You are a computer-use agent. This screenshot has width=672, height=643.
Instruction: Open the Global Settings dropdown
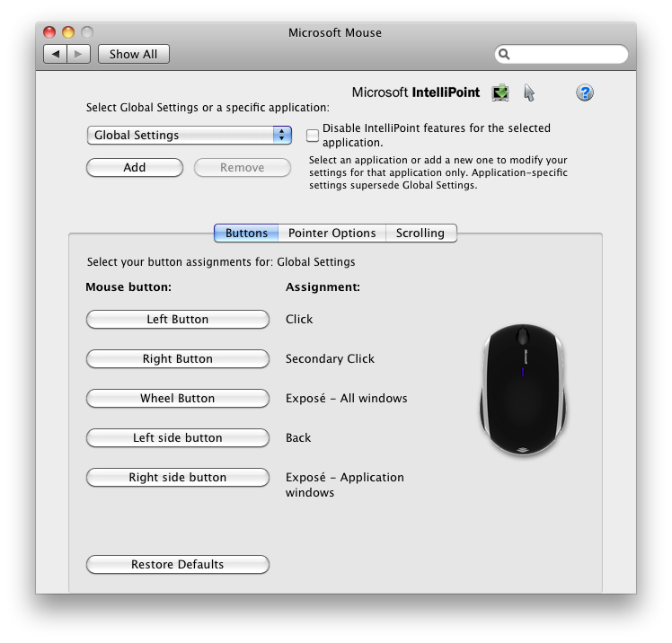(x=189, y=135)
